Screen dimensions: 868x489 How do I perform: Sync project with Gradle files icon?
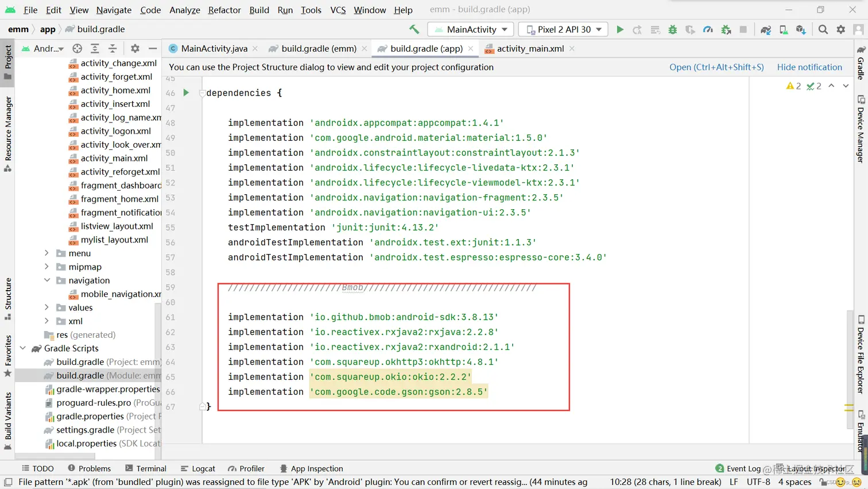tap(766, 29)
